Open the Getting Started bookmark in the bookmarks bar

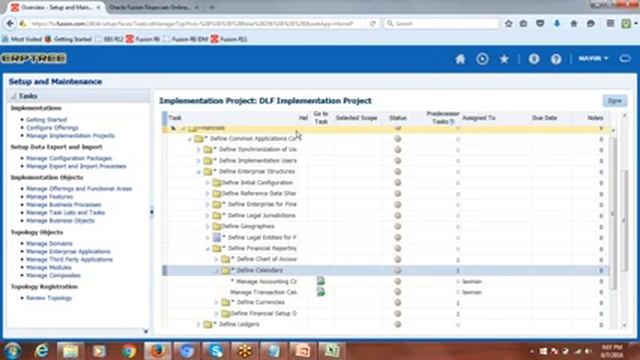(x=68, y=39)
